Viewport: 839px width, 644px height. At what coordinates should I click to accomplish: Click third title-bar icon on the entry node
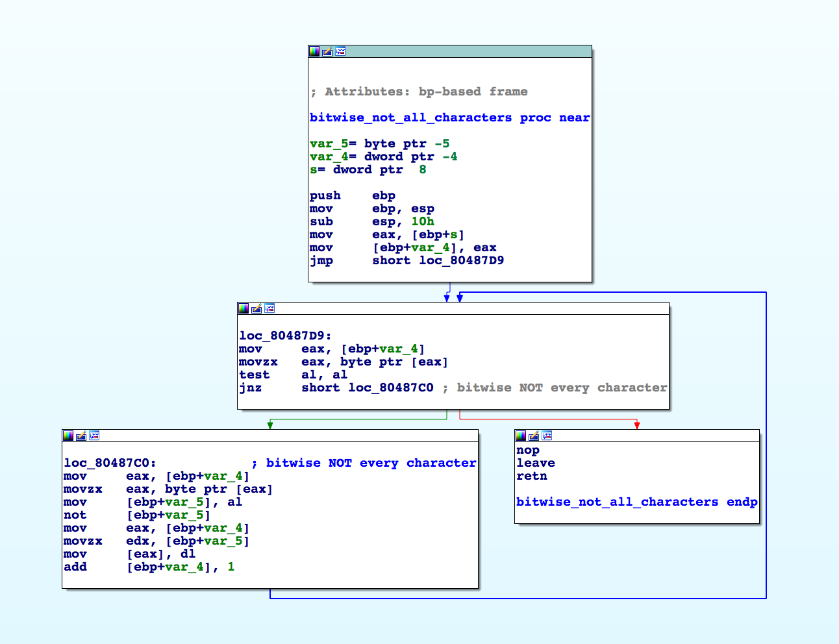coord(340,51)
